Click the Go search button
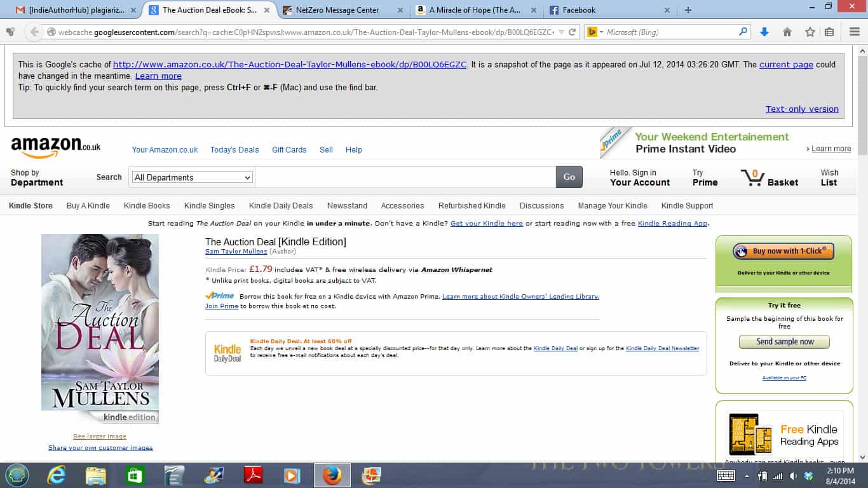 point(569,177)
